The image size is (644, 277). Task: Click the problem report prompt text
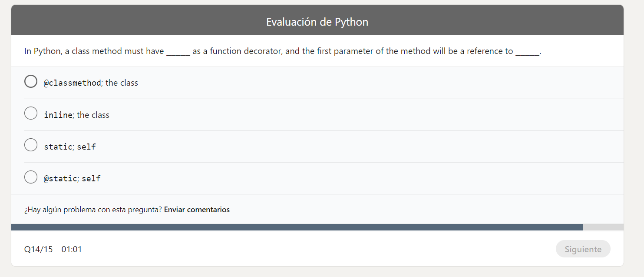93,209
